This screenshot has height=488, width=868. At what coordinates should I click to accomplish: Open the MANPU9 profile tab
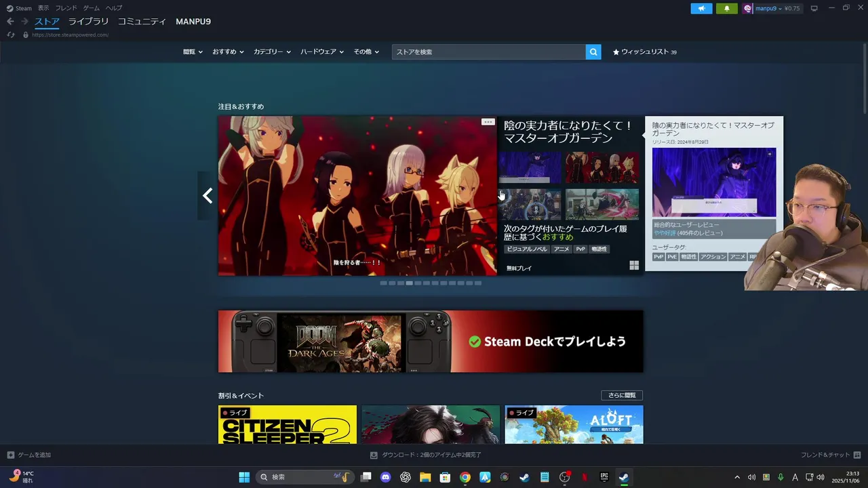[193, 22]
